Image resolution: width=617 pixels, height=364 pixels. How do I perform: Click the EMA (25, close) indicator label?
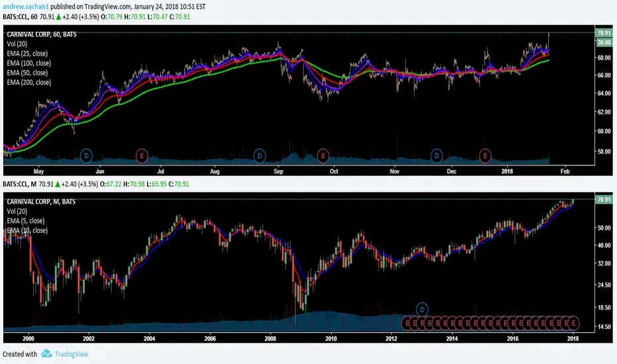(27, 54)
